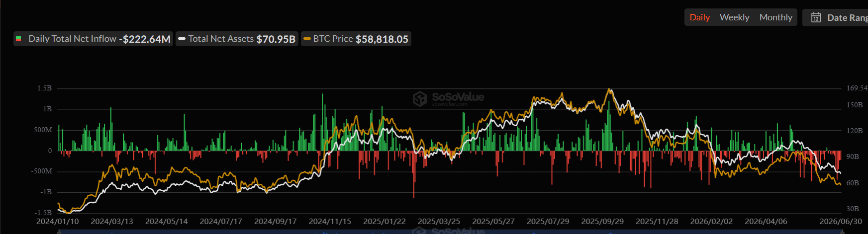Click the 2024/03/13 date label
868x234 pixels.
[x=112, y=221]
